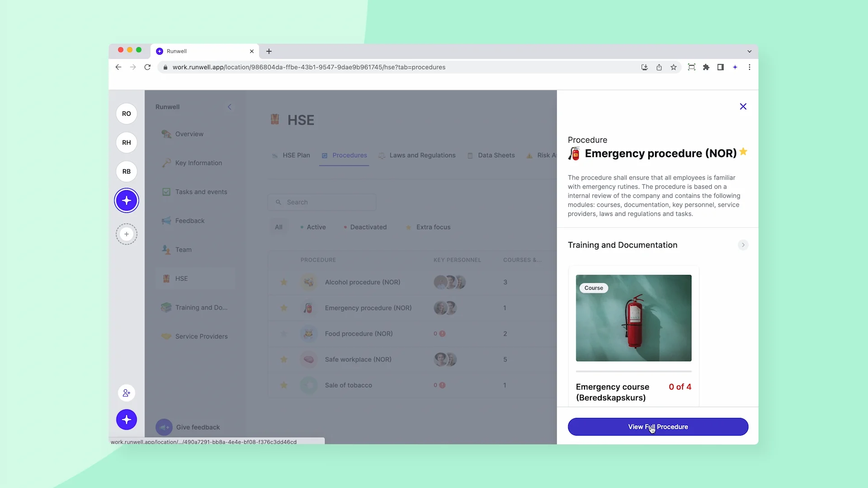Viewport: 868px width, 488px height.
Task: Expand the Training and Documentation section
Action: [743, 245]
